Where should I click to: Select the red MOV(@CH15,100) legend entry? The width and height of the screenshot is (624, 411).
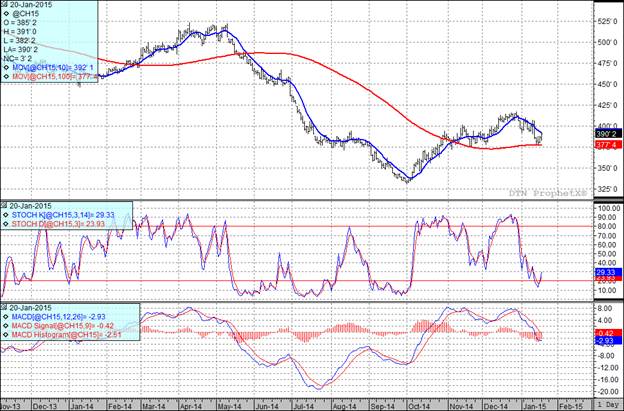pos(54,76)
